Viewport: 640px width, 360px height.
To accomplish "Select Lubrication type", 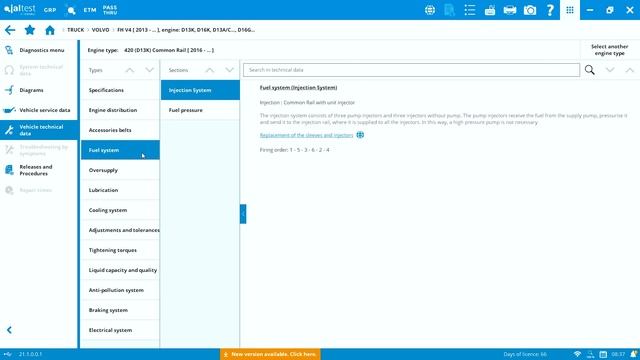I will 120,190.
